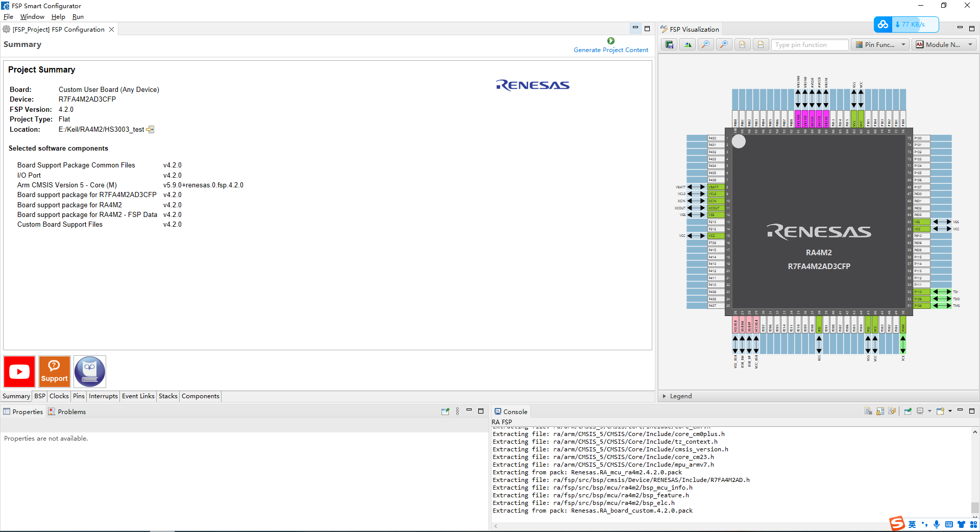Viewport: 980px width, 532px height.
Task: Click the Sogou voice input microphone icon
Action: 937,524
